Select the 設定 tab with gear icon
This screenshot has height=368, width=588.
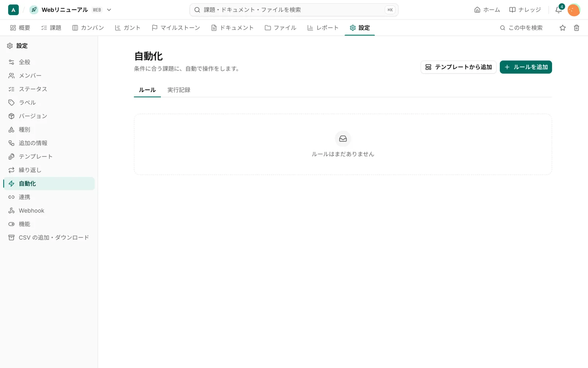tap(360, 28)
